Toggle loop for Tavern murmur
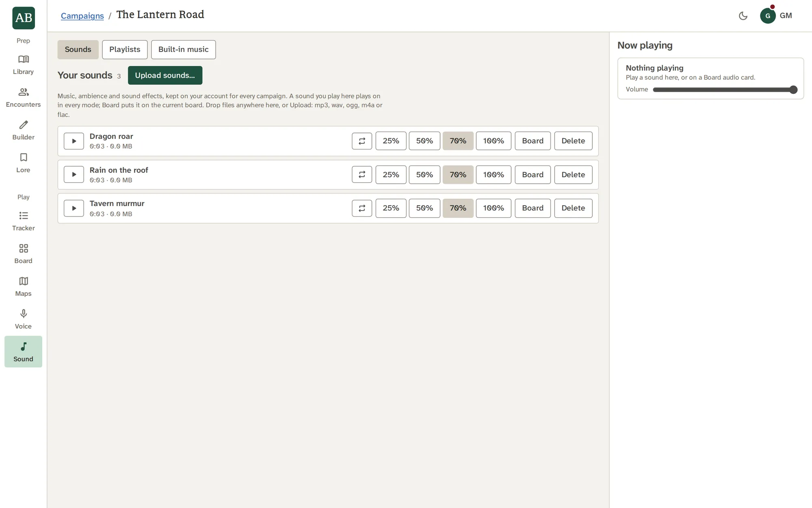Image resolution: width=812 pixels, height=508 pixels. [x=362, y=208]
